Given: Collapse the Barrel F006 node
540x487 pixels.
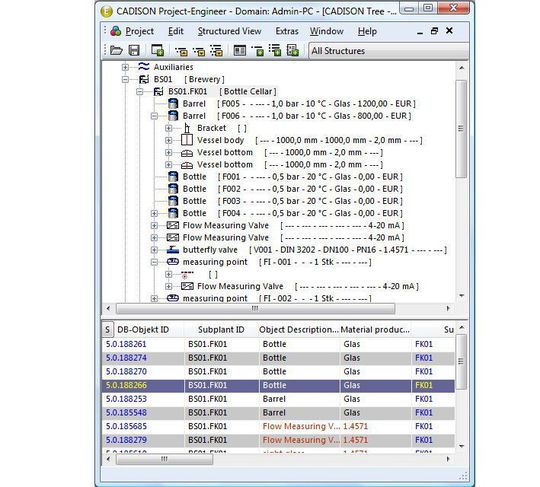Looking at the screenshot, I should point(154,116).
